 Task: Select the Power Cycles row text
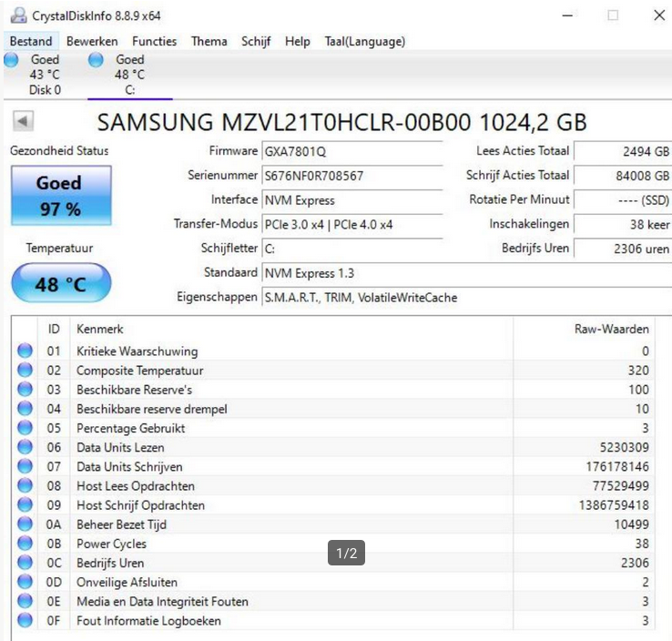coord(111,544)
